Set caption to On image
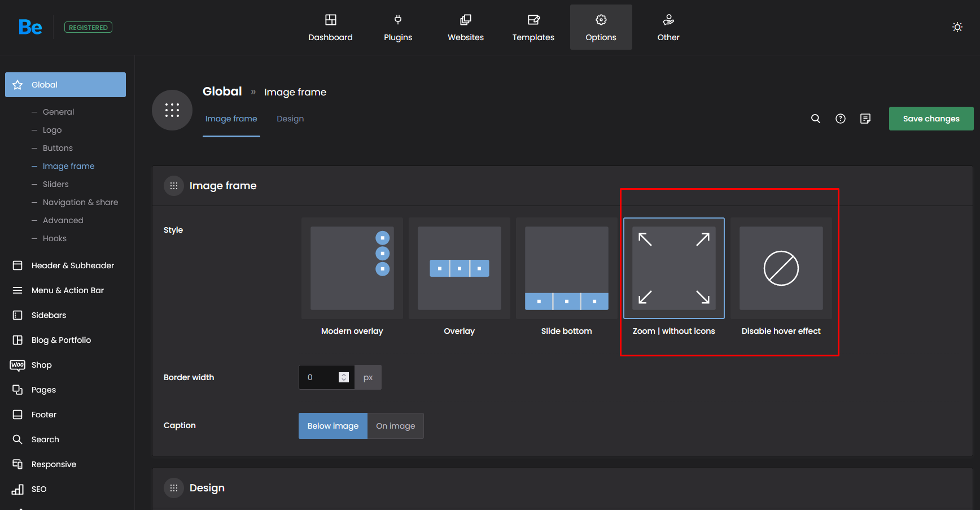The height and width of the screenshot is (510, 980). point(396,426)
